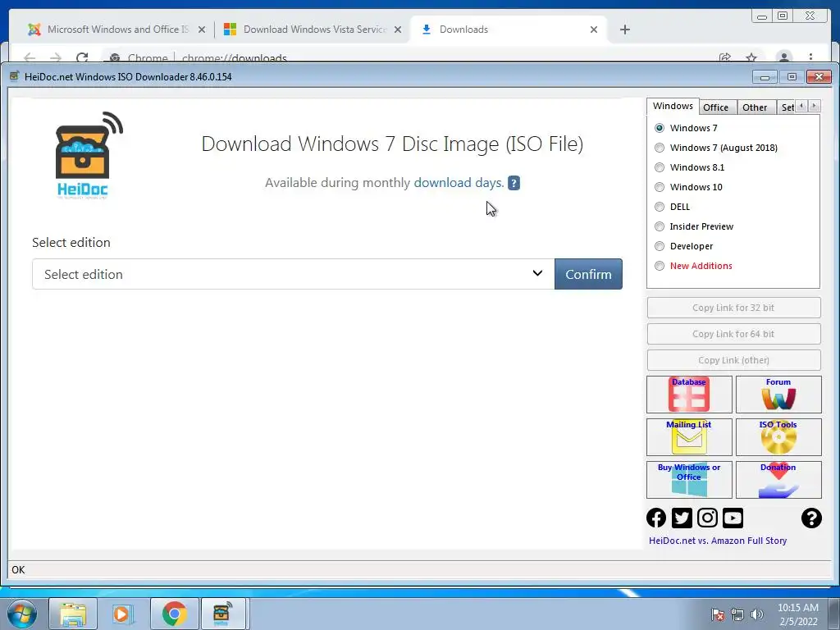Click the Confirm button
Image resolution: width=840 pixels, height=630 pixels.
pyautogui.click(x=588, y=274)
